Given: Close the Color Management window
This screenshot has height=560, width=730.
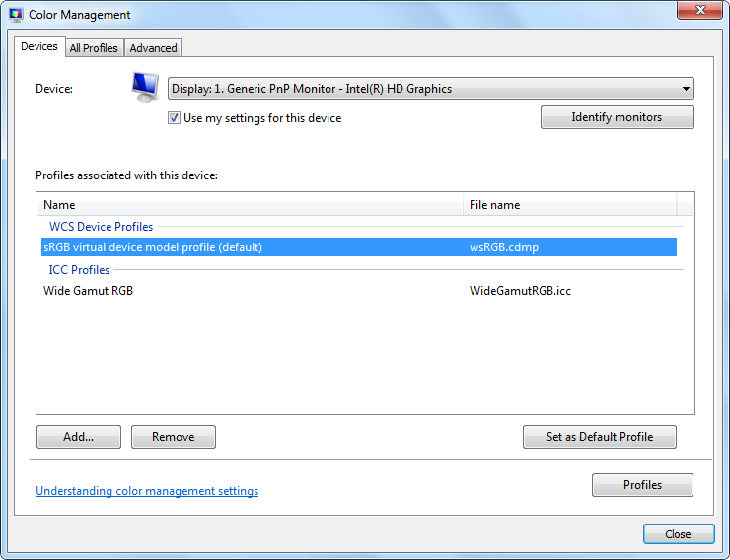Looking at the screenshot, I should click(699, 10).
